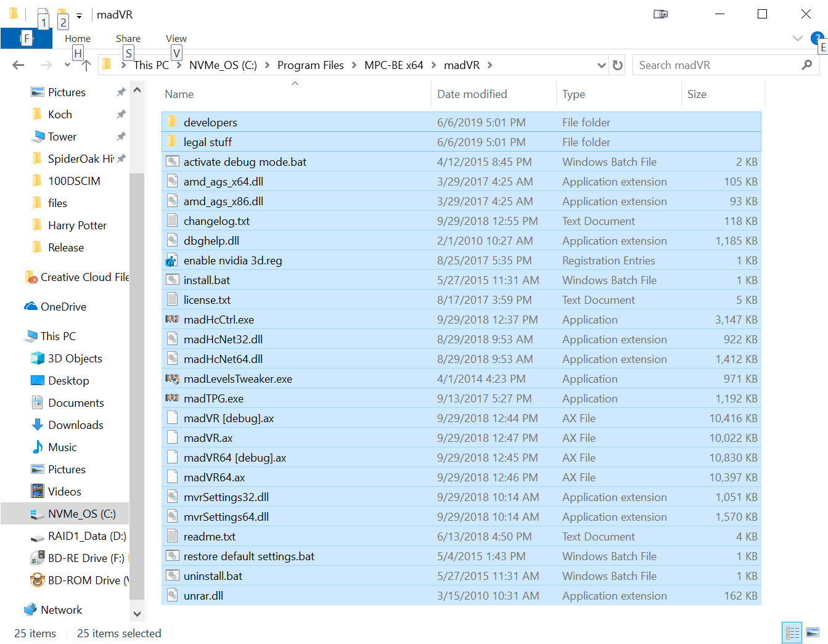Navigate to MPC-BE x64 in breadcrumb
Image resolution: width=828 pixels, height=644 pixels.
tap(393, 65)
